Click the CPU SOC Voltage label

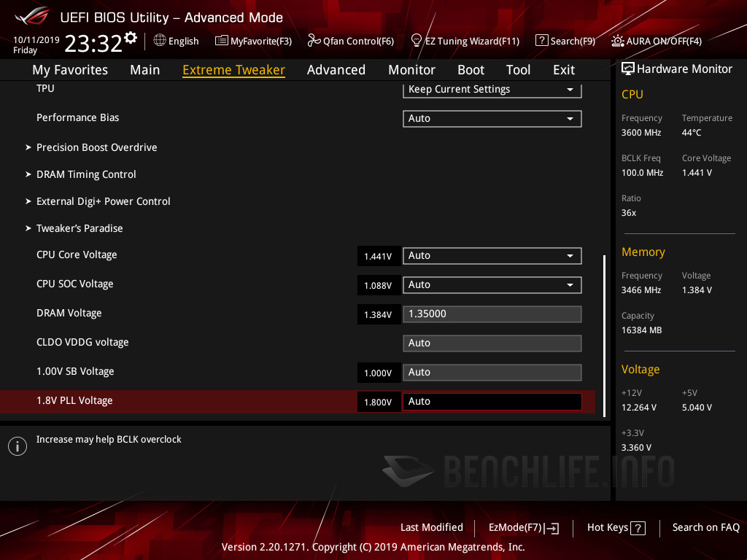coord(75,284)
